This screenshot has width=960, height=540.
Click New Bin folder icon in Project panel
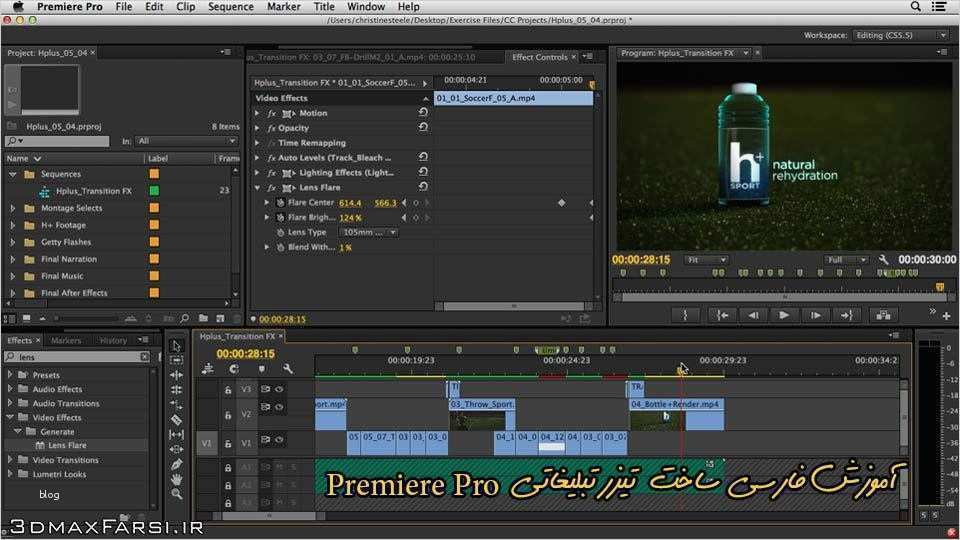click(x=203, y=318)
